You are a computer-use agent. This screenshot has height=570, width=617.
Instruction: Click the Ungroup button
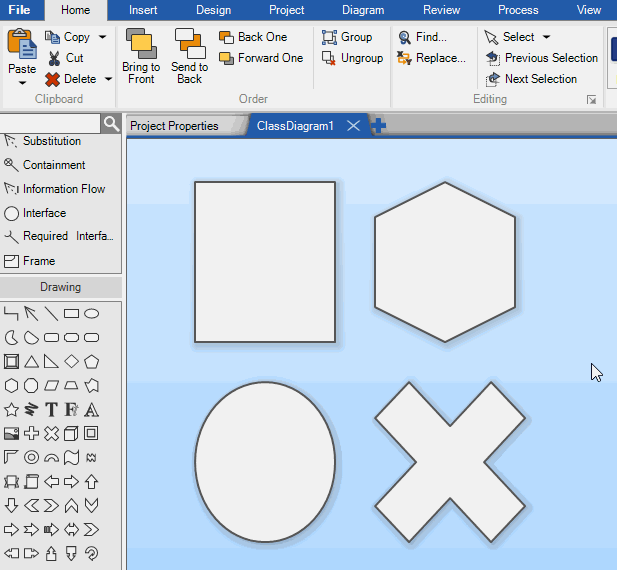pyautogui.click(x=352, y=58)
